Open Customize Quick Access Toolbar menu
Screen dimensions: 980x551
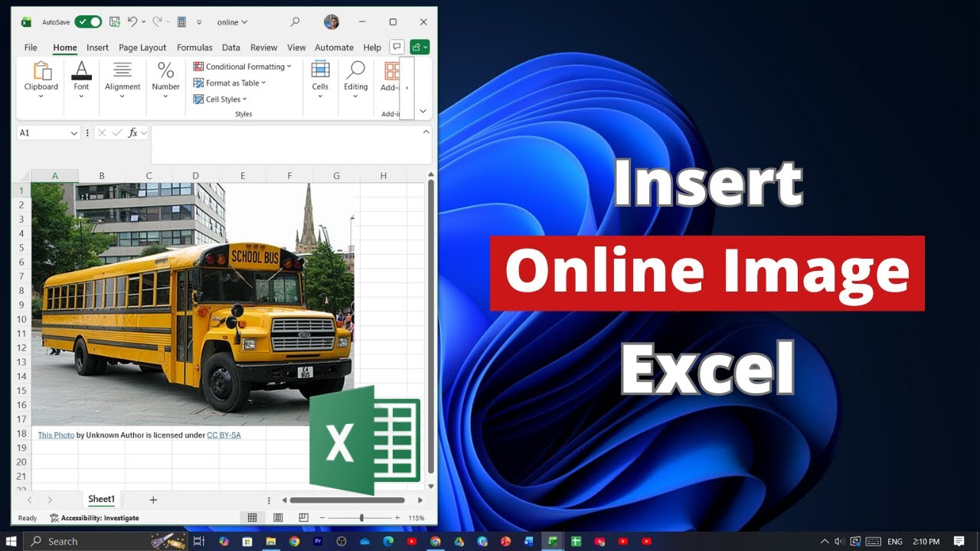coord(199,22)
